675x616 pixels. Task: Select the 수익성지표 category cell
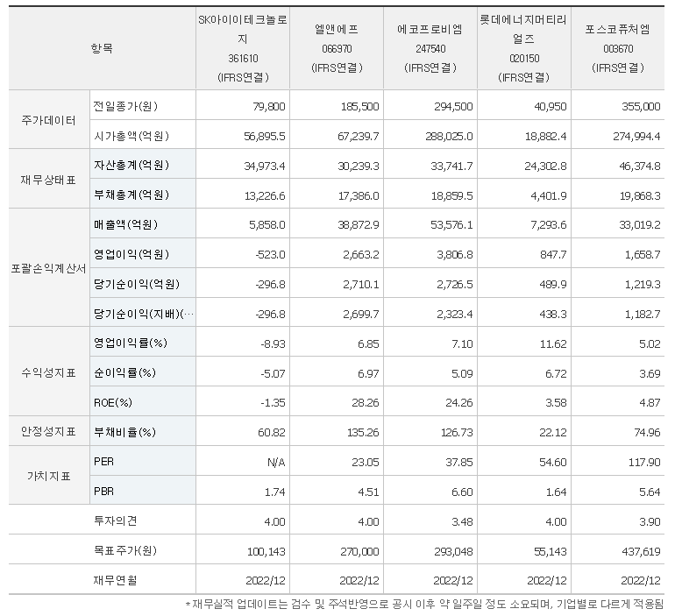point(49,372)
